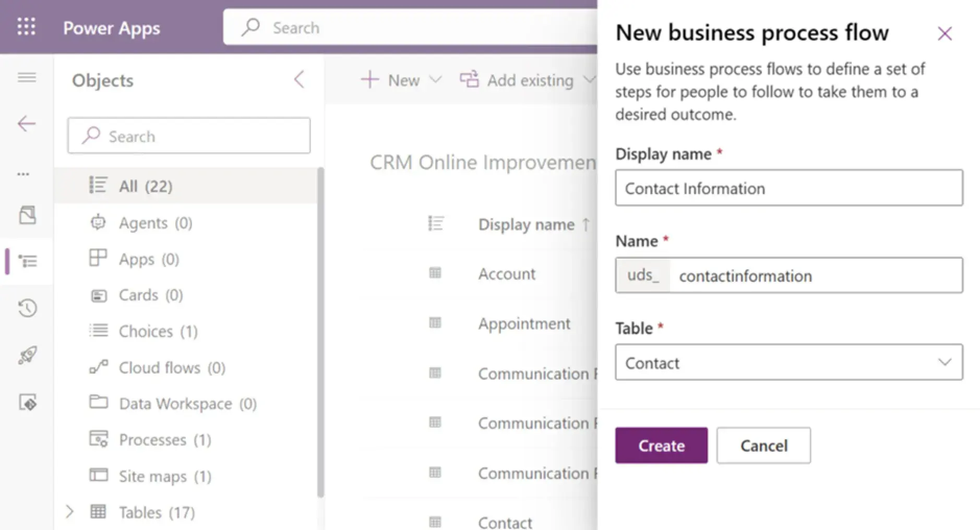Click the Tables grid icon

(98, 511)
